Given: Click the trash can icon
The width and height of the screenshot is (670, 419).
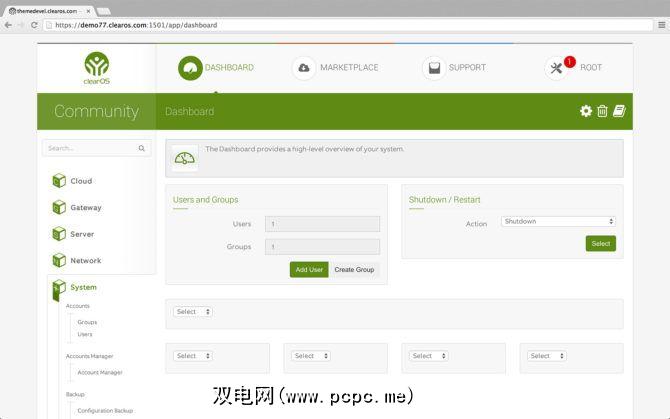Looking at the screenshot, I should [602, 111].
